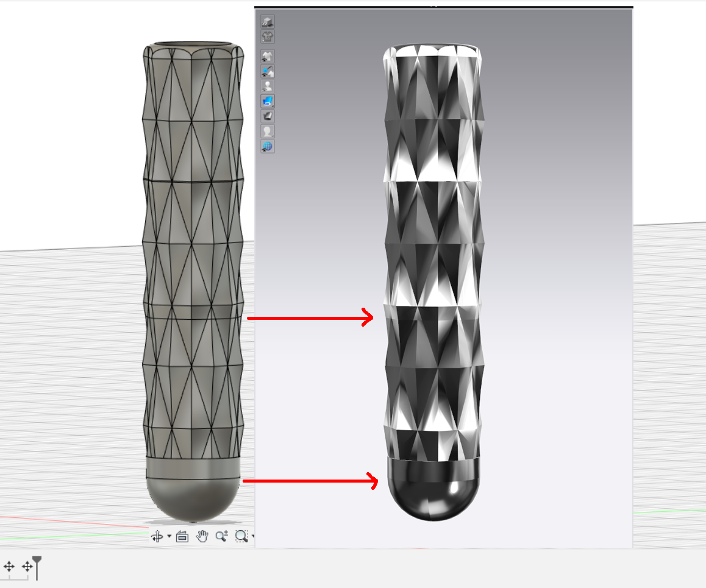This screenshot has height=588, width=706.
Task: Open the Orbit tool dropdown arrow
Action: coord(169,537)
